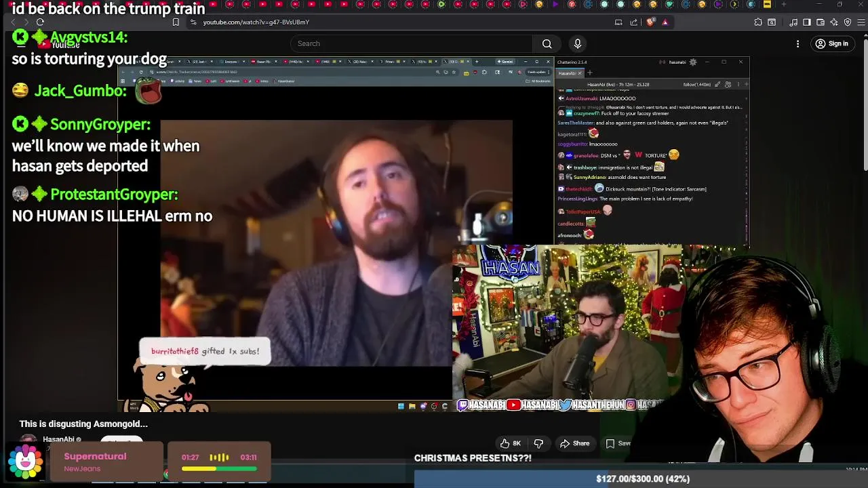Click follow(1,440m) mode label in Chatterino

(697, 85)
